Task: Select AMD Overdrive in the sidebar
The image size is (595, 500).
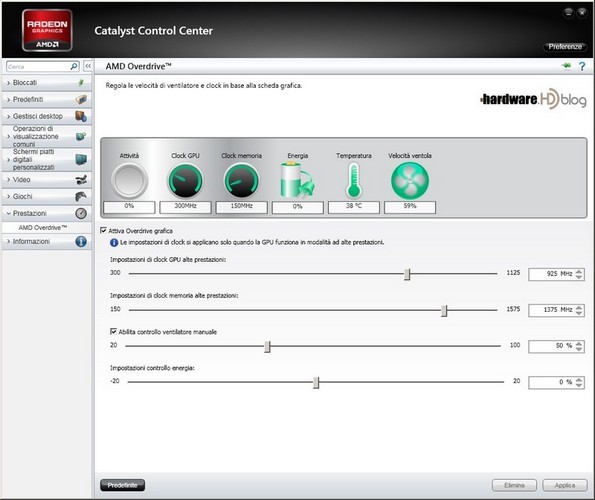Action: [x=43, y=228]
